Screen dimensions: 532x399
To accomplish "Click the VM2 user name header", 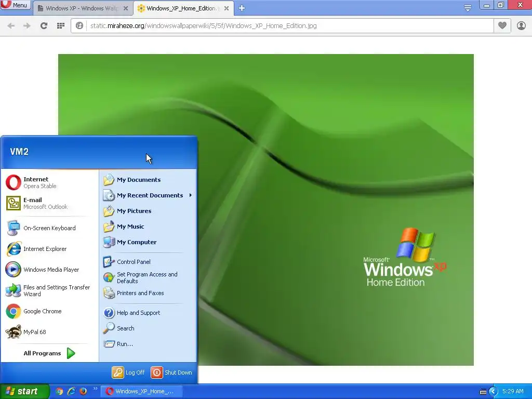I will click(x=19, y=152).
